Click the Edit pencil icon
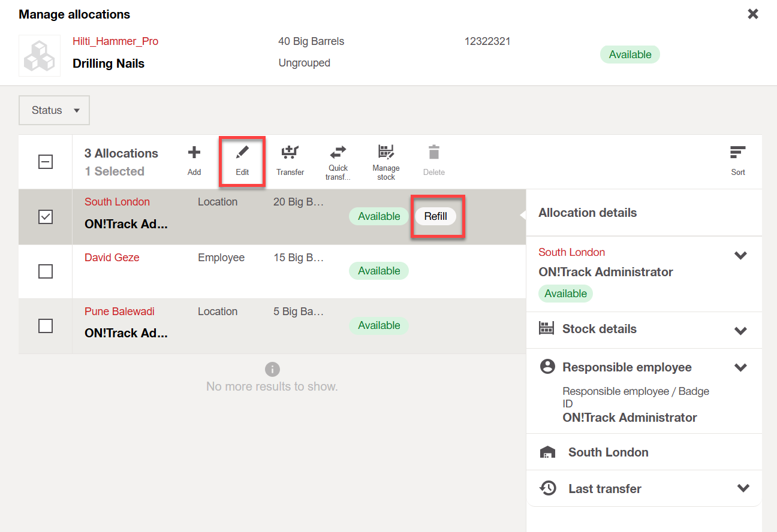The width and height of the screenshot is (777, 532). tap(242, 153)
